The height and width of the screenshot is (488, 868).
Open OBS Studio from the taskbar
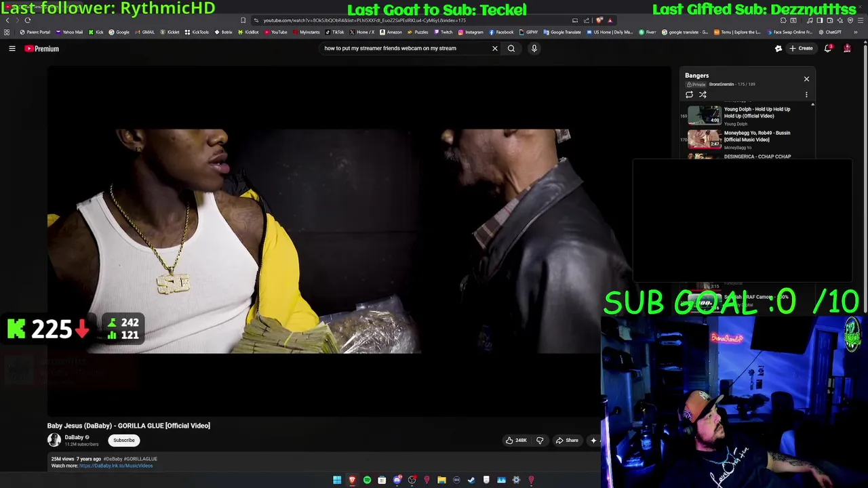click(412, 480)
